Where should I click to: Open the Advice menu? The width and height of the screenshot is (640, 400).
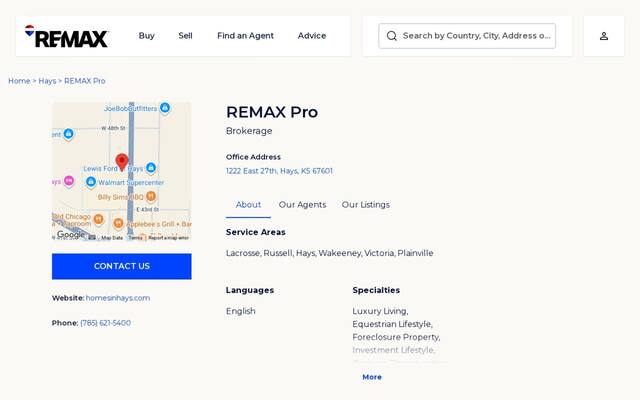[x=312, y=36]
